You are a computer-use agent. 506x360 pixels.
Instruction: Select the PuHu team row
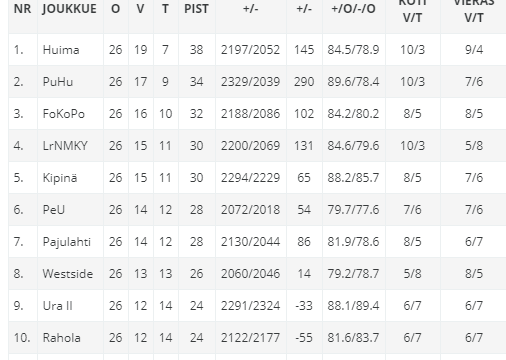(x=257, y=82)
